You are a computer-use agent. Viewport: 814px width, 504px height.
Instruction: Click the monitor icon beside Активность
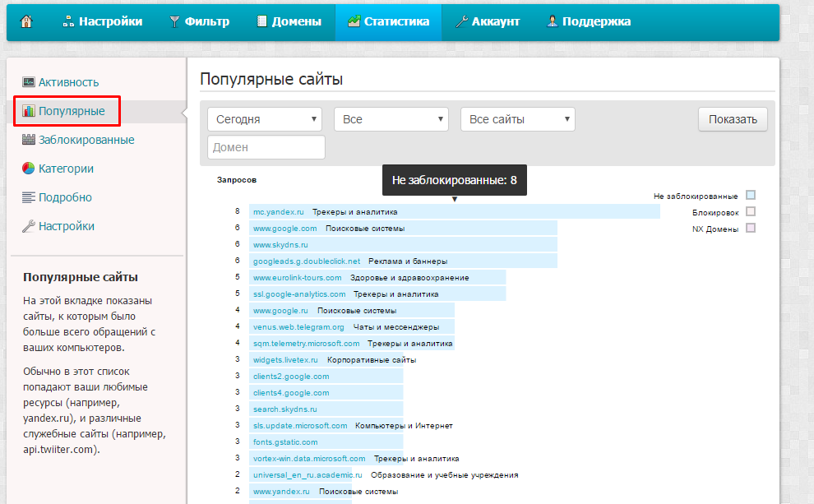coord(29,82)
